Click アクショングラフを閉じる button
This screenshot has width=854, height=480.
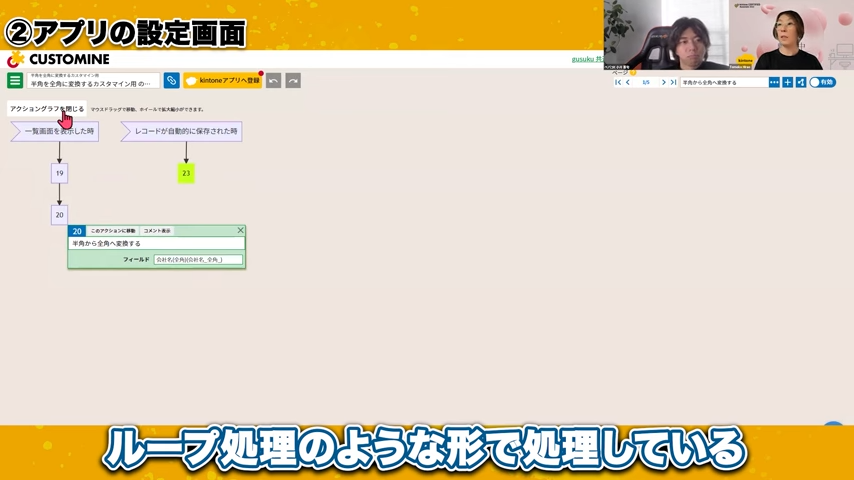pos(47,109)
